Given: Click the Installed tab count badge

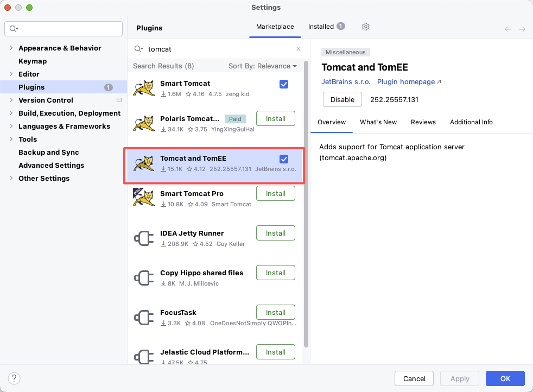Looking at the screenshot, I should pos(341,26).
